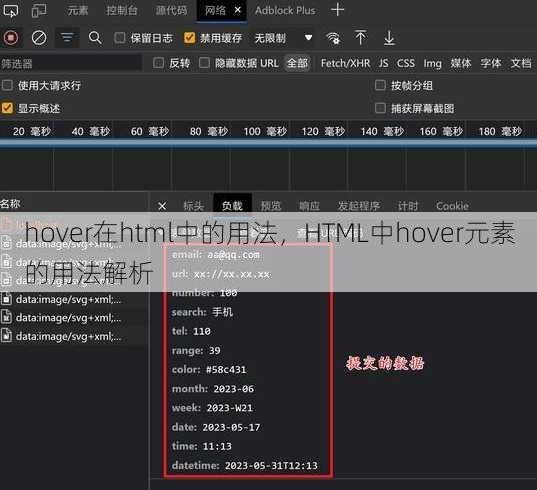
Task: Close the 网络 tab
Action: [238, 10]
